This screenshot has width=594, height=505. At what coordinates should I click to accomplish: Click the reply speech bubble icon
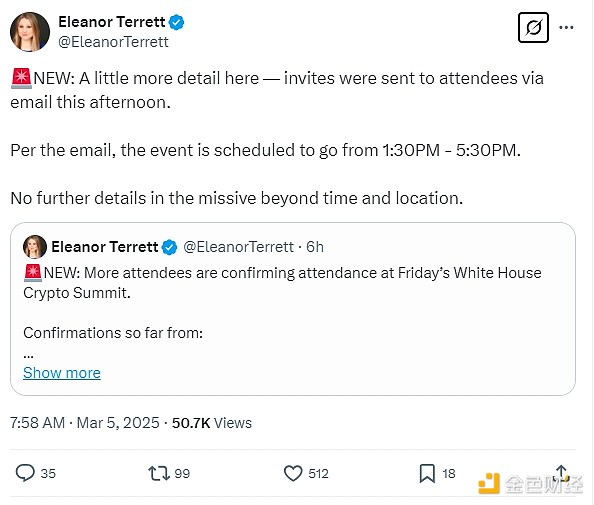tap(25, 473)
